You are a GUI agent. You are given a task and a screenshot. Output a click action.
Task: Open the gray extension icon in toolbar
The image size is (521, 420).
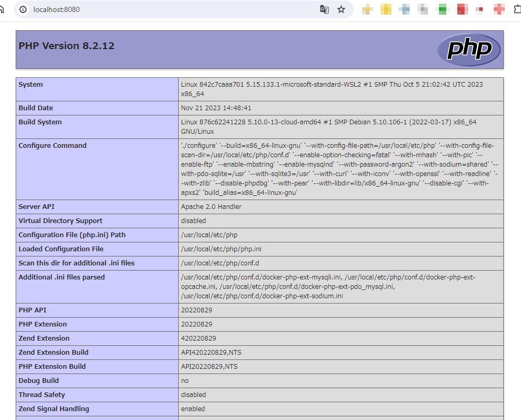tap(424, 9)
